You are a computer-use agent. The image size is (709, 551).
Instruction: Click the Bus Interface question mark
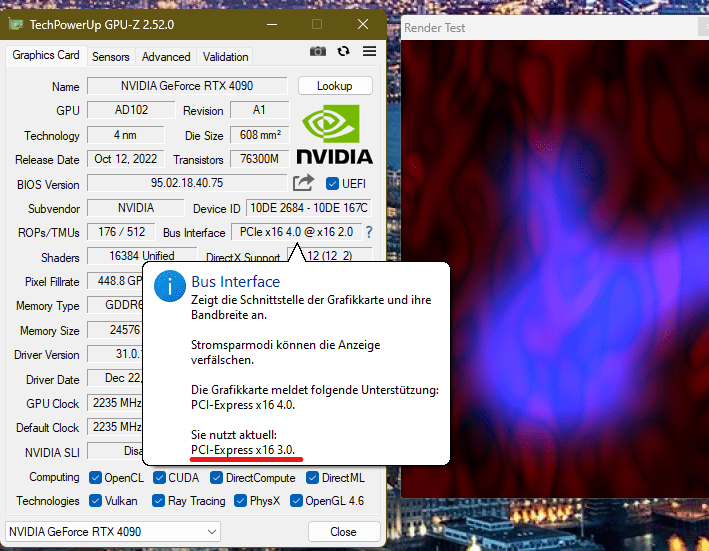tap(369, 232)
